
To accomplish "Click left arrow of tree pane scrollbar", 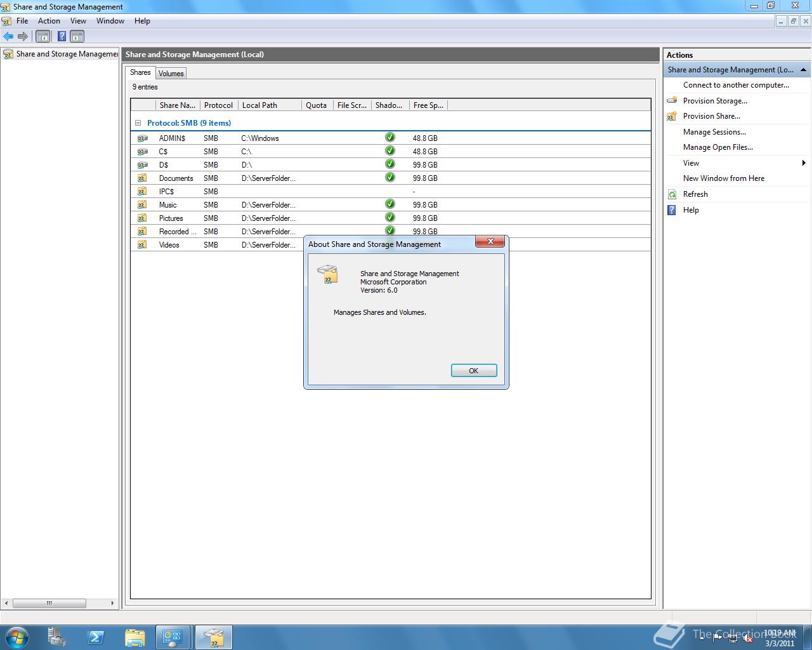I will click(x=7, y=603).
